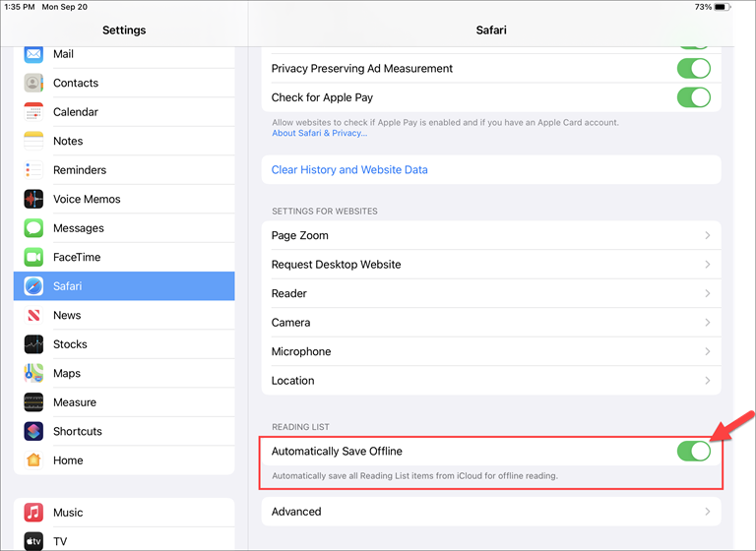Open Advanced settings disclosure arrow
The image size is (756, 551).
pyautogui.click(x=708, y=512)
